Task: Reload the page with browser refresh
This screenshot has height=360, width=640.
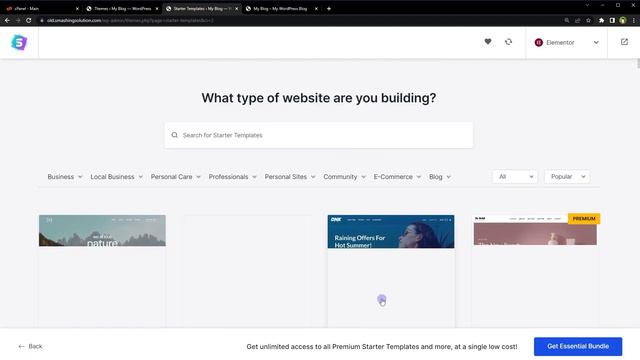Action: tap(29, 20)
